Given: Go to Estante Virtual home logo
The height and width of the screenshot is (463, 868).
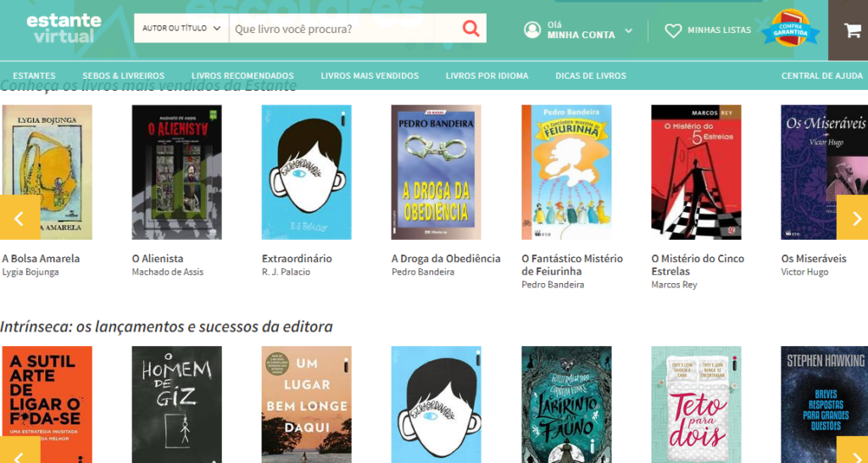Looking at the screenshot, I should [x=64, y=28].
